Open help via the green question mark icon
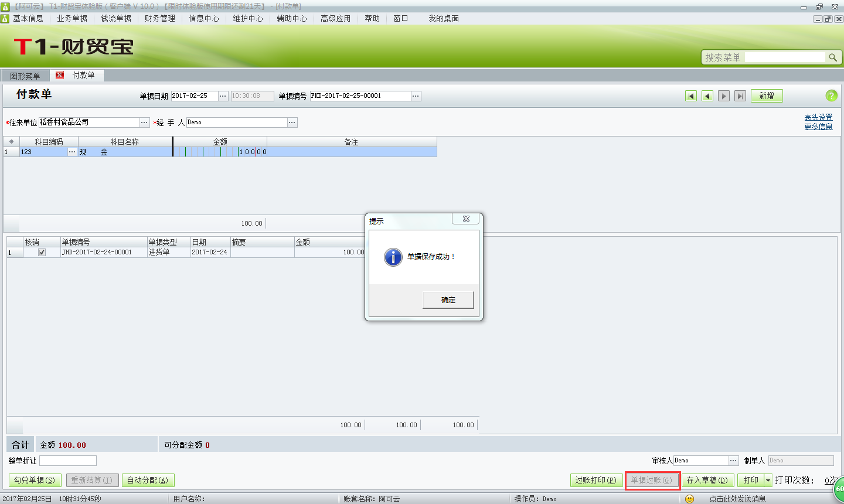Screen dimensions: 844x504 pos(832,96)
